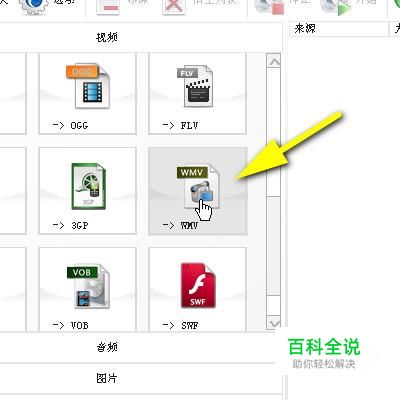The image size is (400, 400).
Task: Click the '-> 3GP' label text
Action: (x=70, y=226)
